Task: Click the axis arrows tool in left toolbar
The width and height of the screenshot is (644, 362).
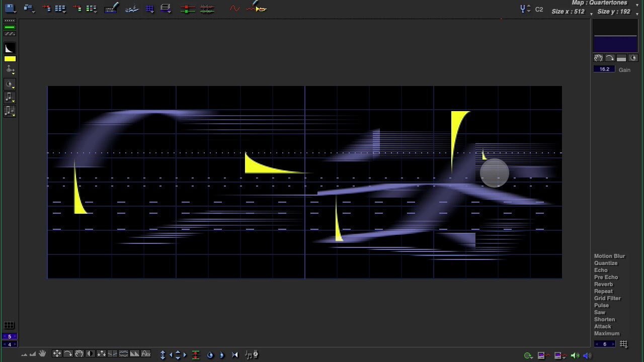Action: (x=10, y=70)
